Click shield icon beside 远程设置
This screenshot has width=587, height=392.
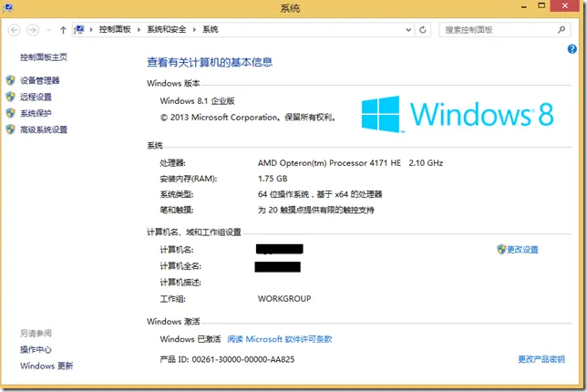click(x=11, y=97)
